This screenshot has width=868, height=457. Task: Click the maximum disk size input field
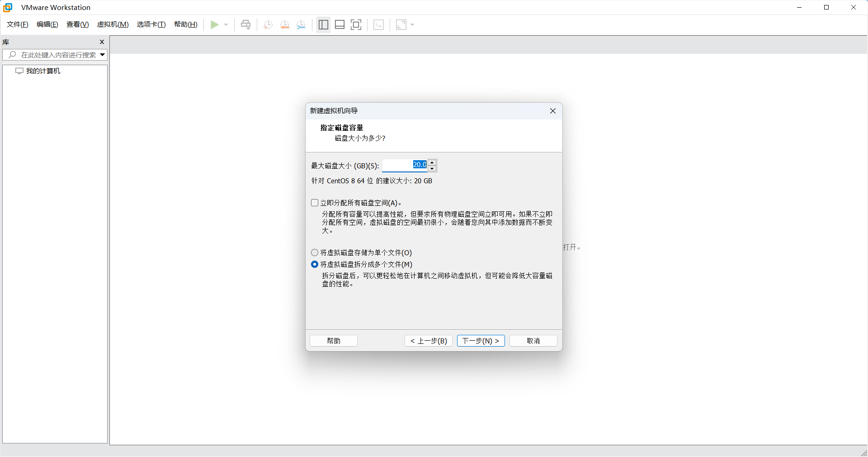(x=405, y=165)
